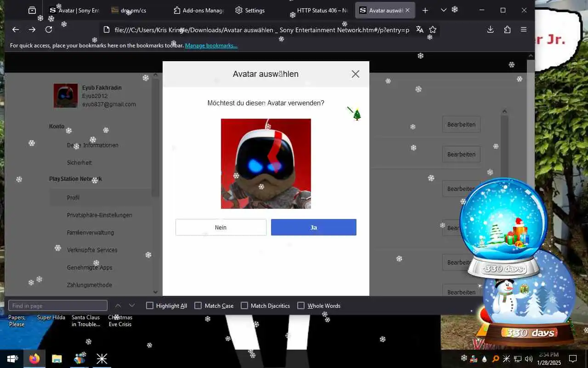The image size is (588, 368).
Task: Click the selected avatar image in the dialog
Action: tap(266, 164)
